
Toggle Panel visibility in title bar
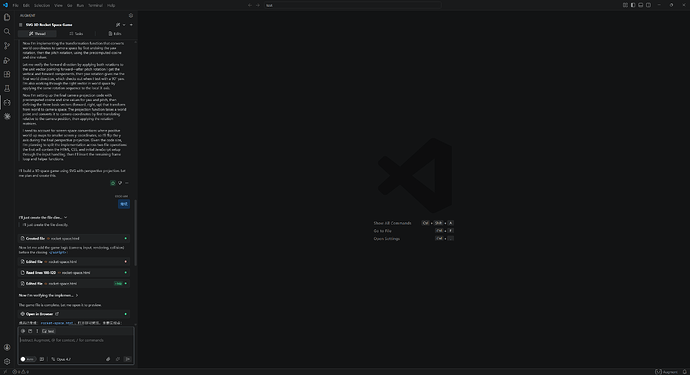tap(641, 5)
